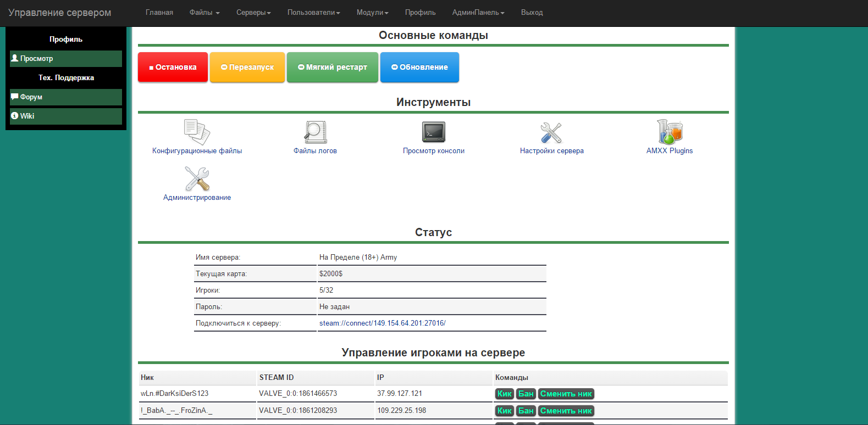Click the Выход logout menu item
Viewport: 868px width, 425px height.
[532, 13]
